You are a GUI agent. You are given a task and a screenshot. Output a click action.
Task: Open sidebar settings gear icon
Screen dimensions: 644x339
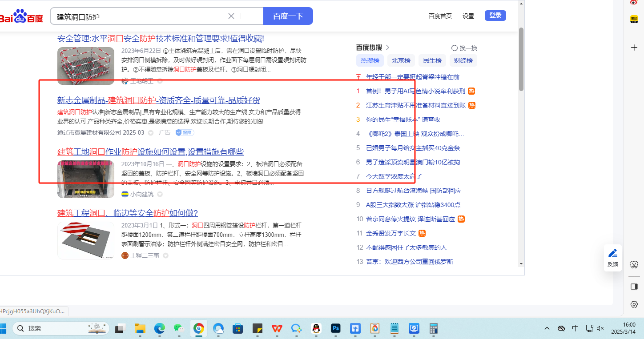(634, 304)
